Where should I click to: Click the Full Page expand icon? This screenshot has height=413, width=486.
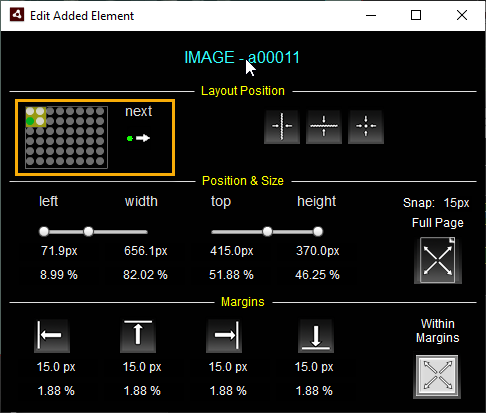click(x=438, y=260)
